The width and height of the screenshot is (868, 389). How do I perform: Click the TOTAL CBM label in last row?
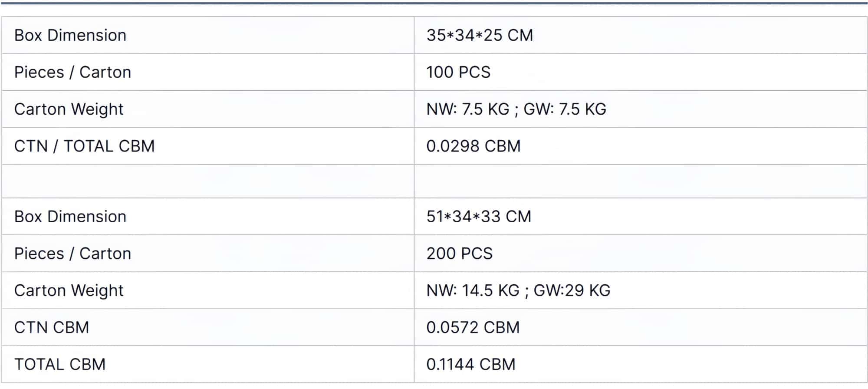click(x=60, y=364)
